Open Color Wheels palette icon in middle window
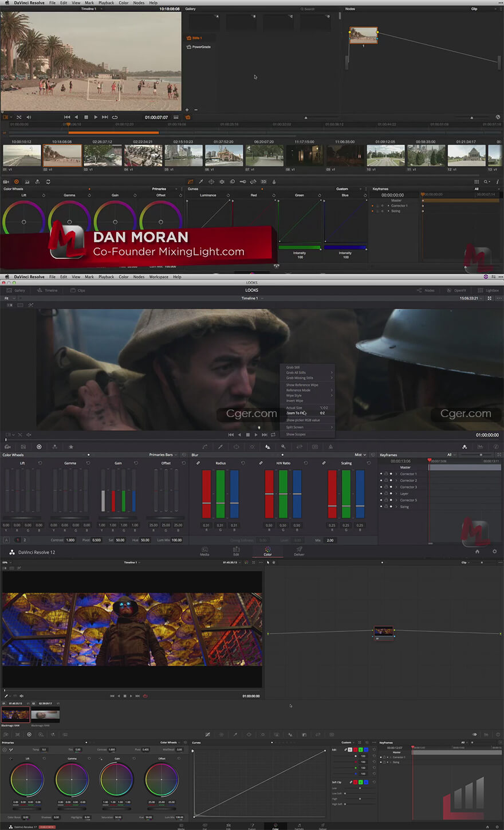 [x=39, y=447]
